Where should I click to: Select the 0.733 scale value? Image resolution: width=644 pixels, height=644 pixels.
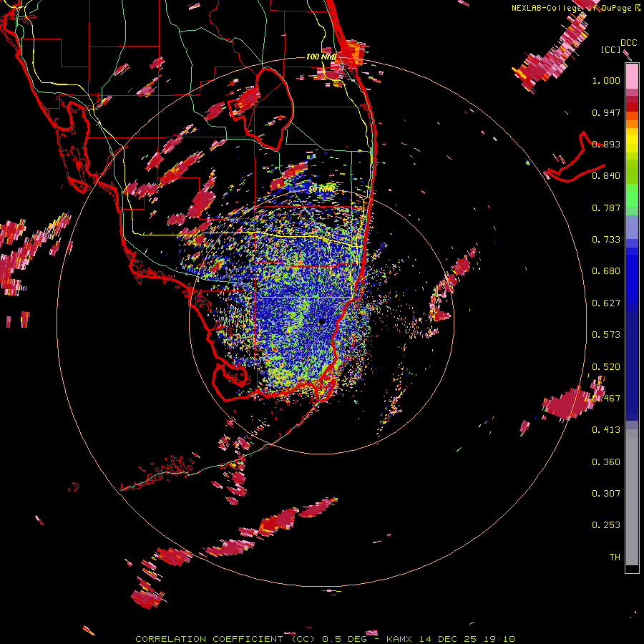click(606, 240)
